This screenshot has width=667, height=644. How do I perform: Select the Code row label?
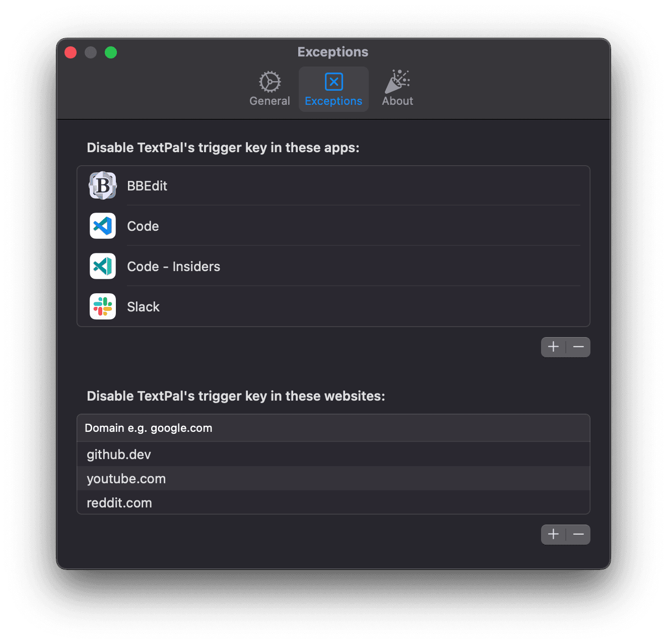(143, 226)
